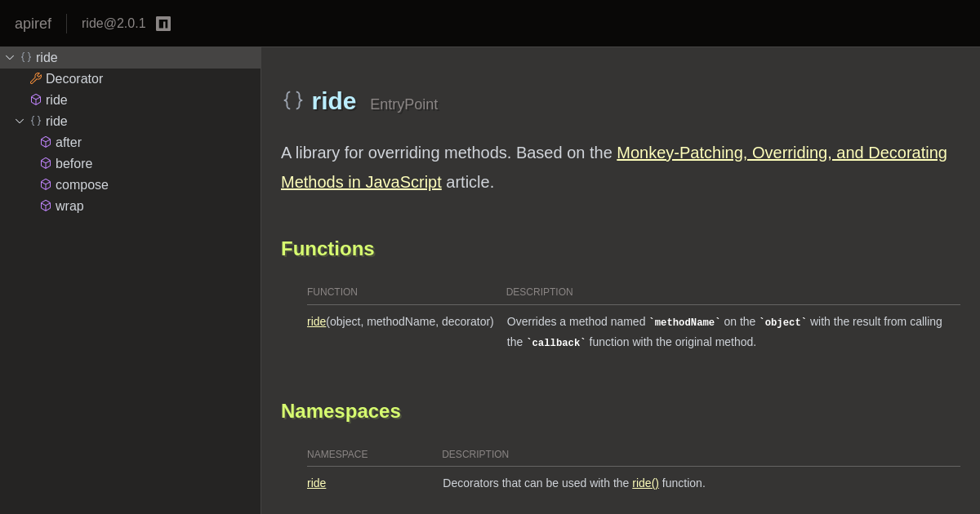Click the wrench icon next to Decorator
Screen dimensions: 980x514
36,78
